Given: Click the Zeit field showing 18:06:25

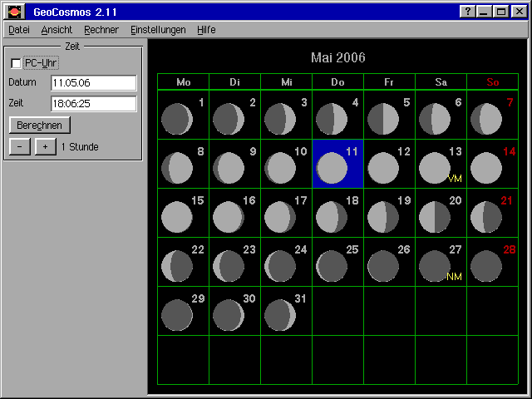Looking at the screenshot, I should (93, 104).
